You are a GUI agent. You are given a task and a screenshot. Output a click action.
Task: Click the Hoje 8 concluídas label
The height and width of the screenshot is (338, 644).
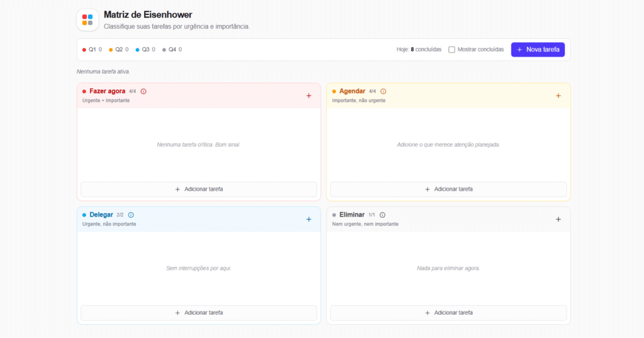(x=419, y=50)
